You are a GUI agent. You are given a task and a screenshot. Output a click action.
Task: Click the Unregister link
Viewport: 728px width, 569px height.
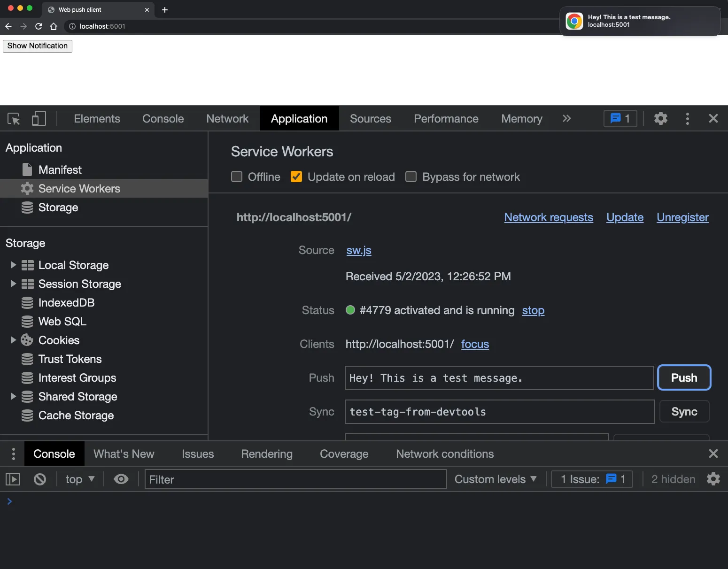point(682,217)
